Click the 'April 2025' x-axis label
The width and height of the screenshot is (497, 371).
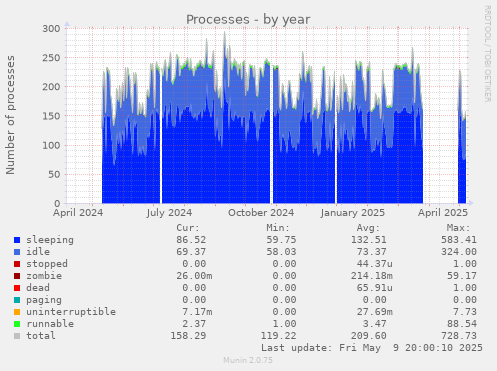pyautogui.click(x=443, y=213)
